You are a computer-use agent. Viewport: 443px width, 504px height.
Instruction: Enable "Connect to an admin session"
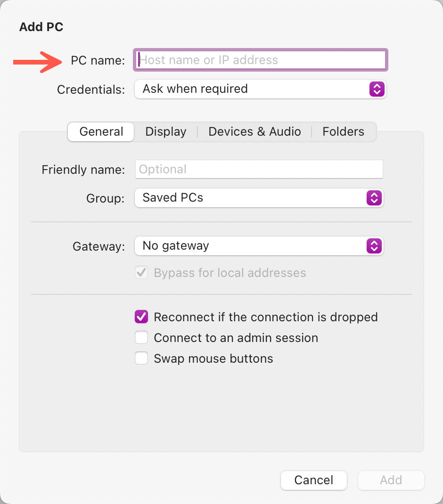tap(141, 338)
